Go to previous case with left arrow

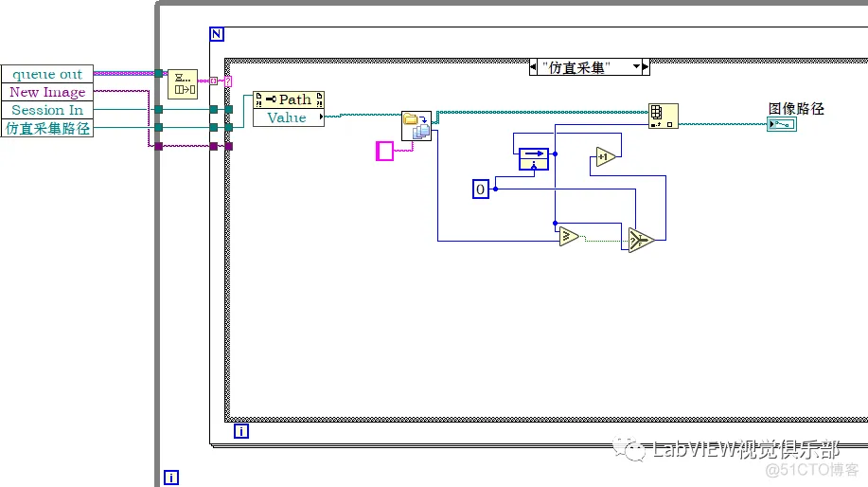point(533,67)
